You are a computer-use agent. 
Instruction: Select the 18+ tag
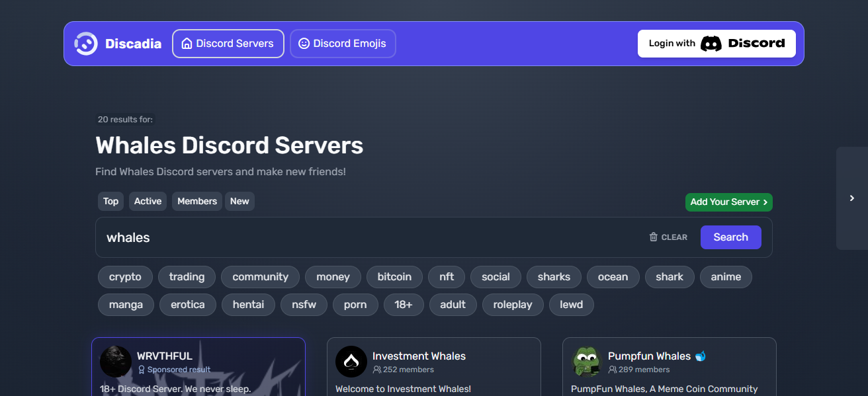coord(404,305)
